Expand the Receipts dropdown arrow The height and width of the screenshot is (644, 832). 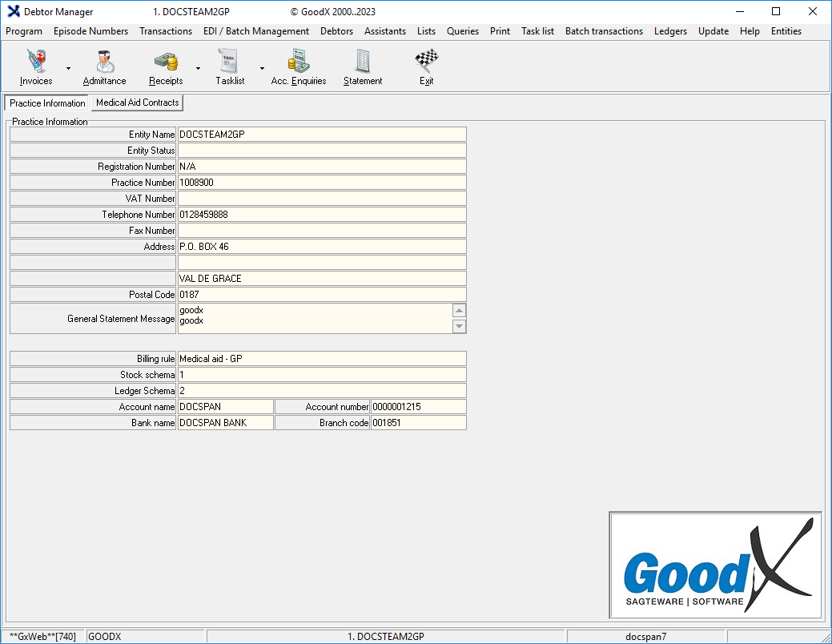[x=198, y=69]
